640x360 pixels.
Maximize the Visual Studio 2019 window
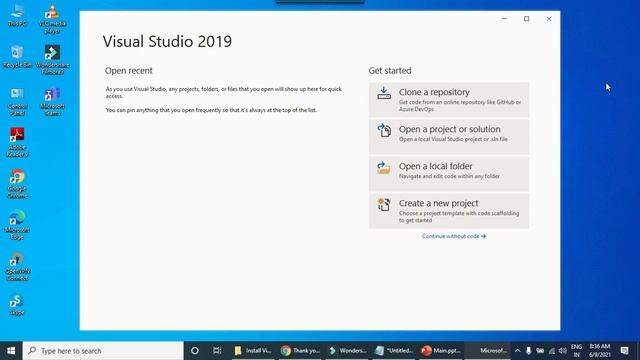click(527, 19)
